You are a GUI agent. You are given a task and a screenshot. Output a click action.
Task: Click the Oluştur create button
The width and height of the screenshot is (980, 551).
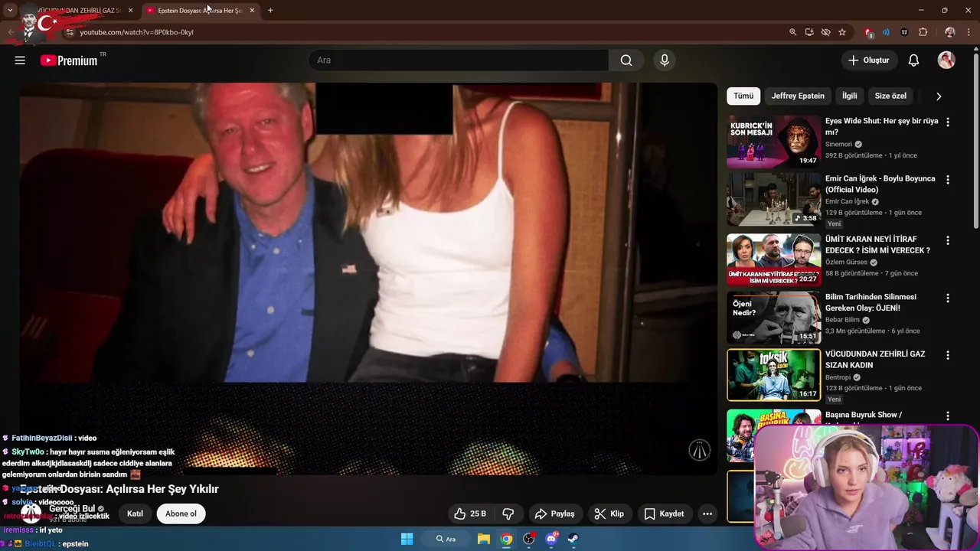[869, 60]
